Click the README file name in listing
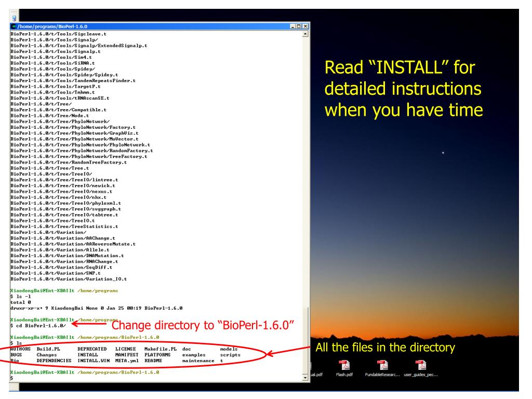The height and width of the screenshot is (399, 532). click(x=153, y=361)
